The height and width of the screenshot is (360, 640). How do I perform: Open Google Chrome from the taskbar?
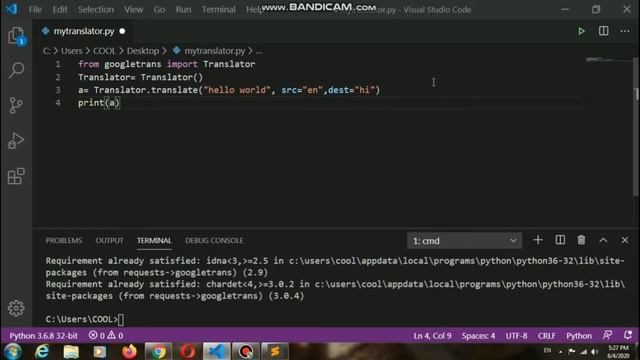(x=158, y=351)
